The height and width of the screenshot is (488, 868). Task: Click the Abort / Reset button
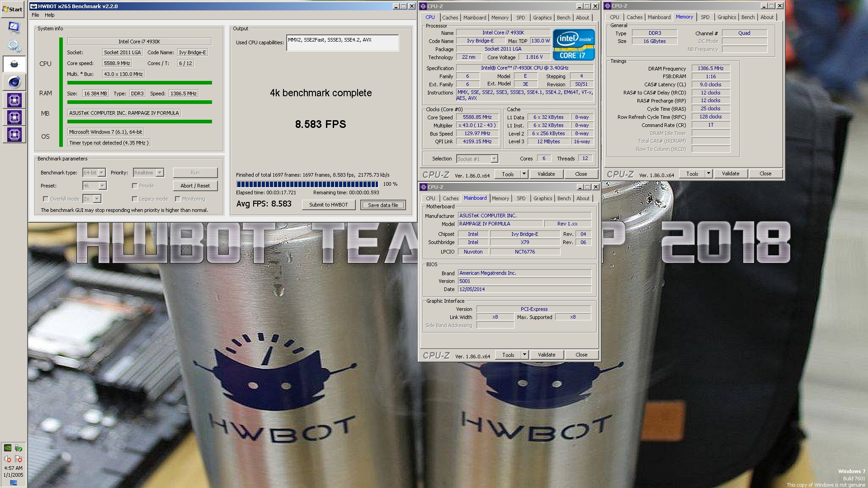pyautogui.click(x=195, y=186)
